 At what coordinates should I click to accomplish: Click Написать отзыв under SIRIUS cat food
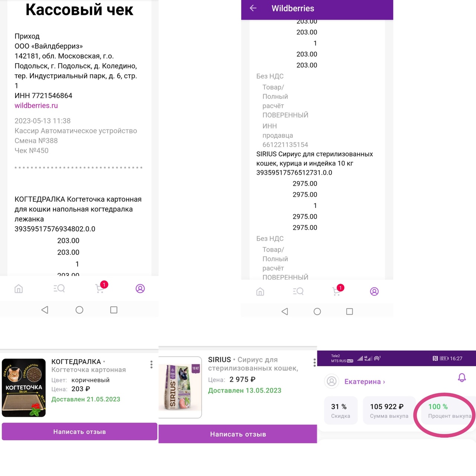click(238, 434)
